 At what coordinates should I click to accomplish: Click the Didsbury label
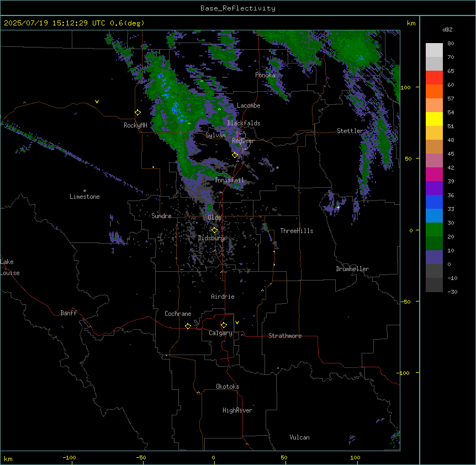[211, 238]
